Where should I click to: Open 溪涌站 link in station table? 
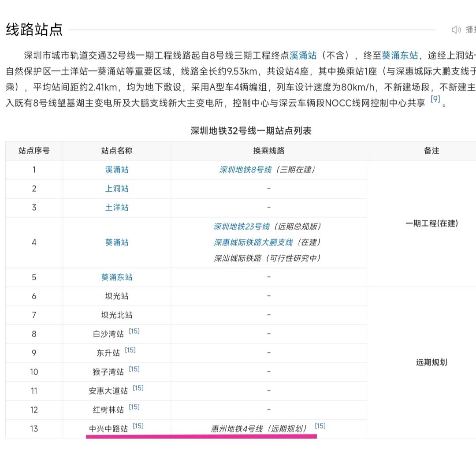pyautogui.click(x=117, y=169)
